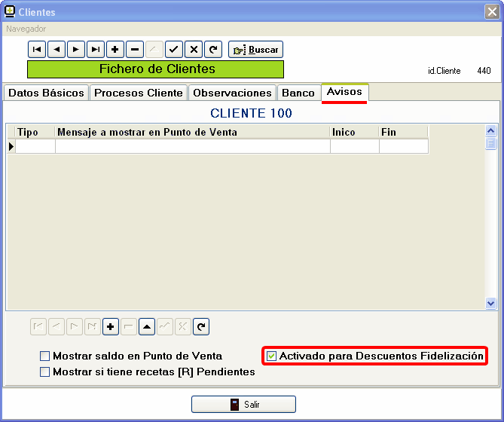Click the empty Mensaje cell in grid
The width and height of the screenshot is (504, 422).
click(x=192, y=146)
